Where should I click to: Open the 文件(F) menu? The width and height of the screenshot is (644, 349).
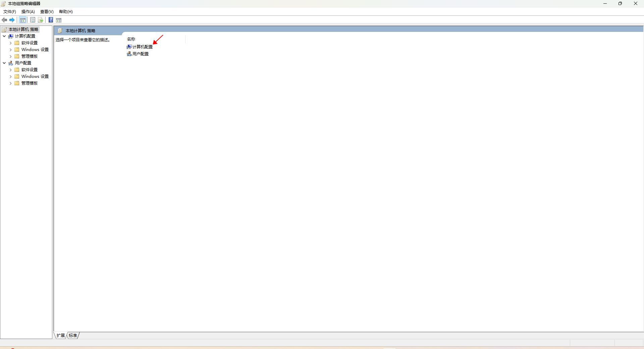10,12
